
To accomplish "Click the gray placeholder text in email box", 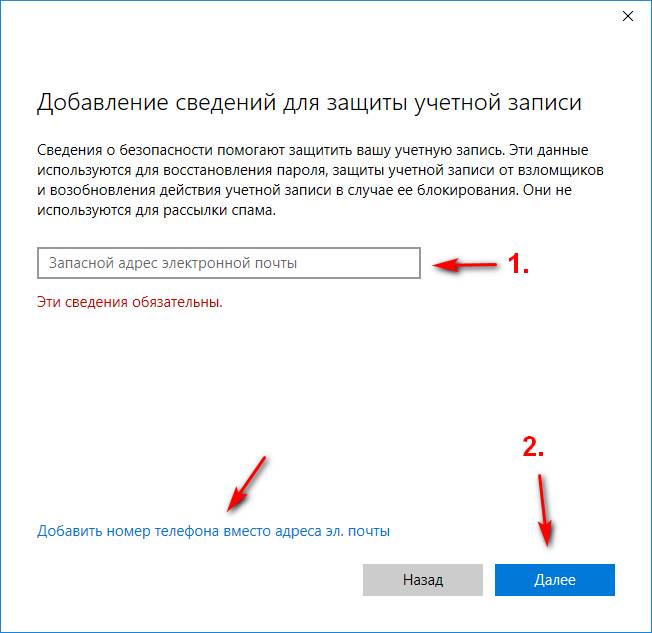I will click(173, 263).
